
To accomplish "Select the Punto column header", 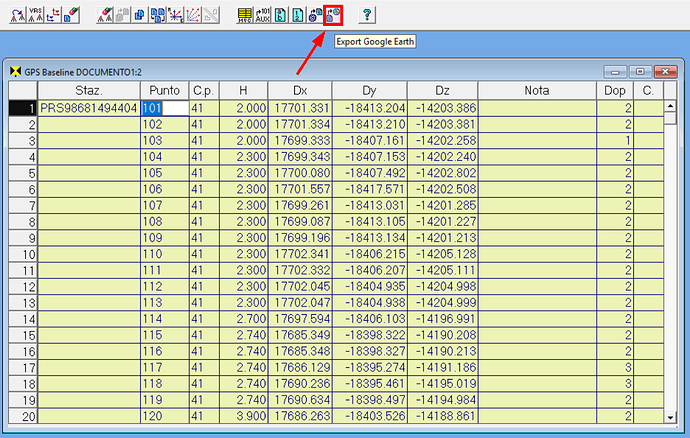I will coord(164,91).
